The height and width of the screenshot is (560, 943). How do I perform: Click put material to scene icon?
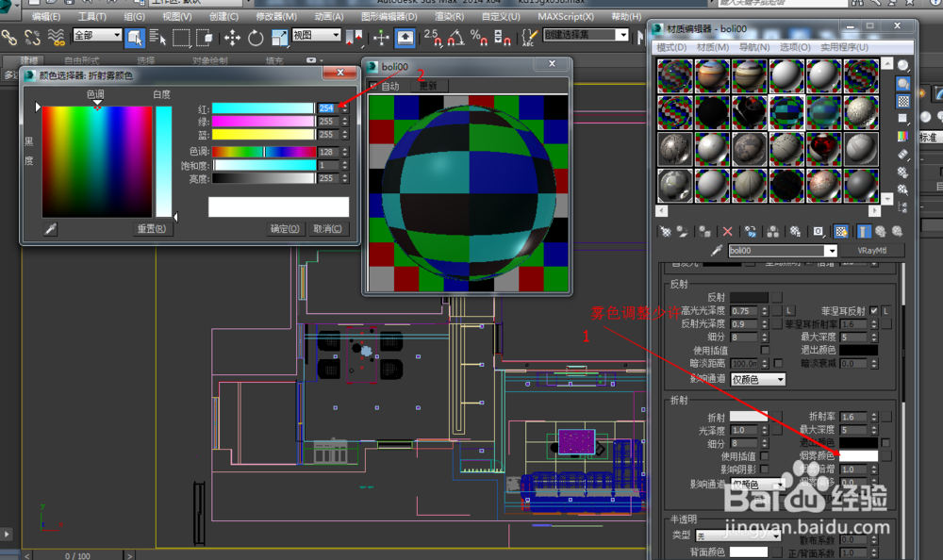click(x=682, y=232)
